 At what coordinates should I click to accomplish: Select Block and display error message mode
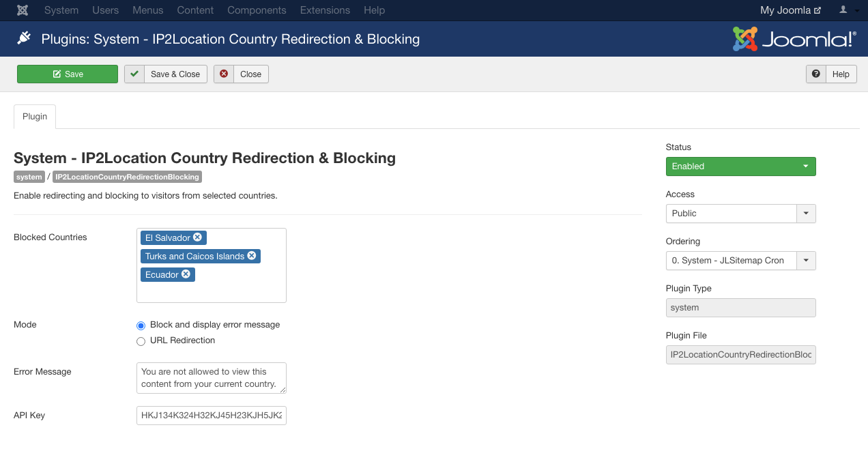coord(141,325)
